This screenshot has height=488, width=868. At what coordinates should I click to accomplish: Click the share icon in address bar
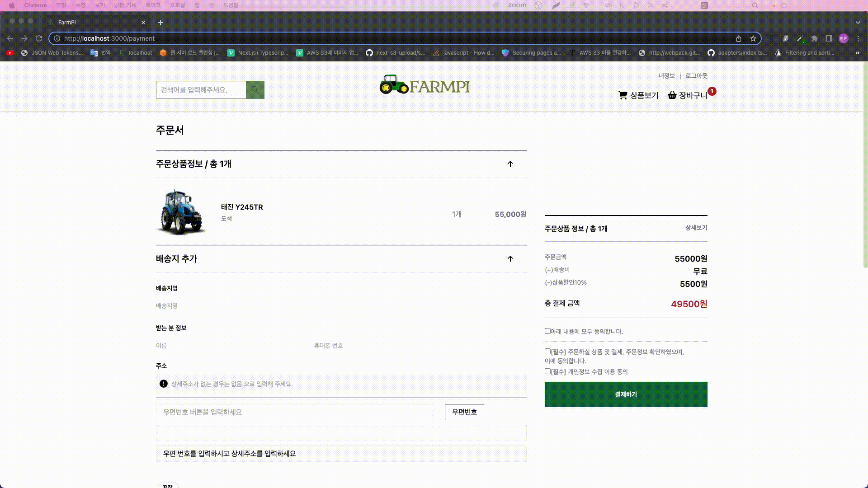[739, 38]
